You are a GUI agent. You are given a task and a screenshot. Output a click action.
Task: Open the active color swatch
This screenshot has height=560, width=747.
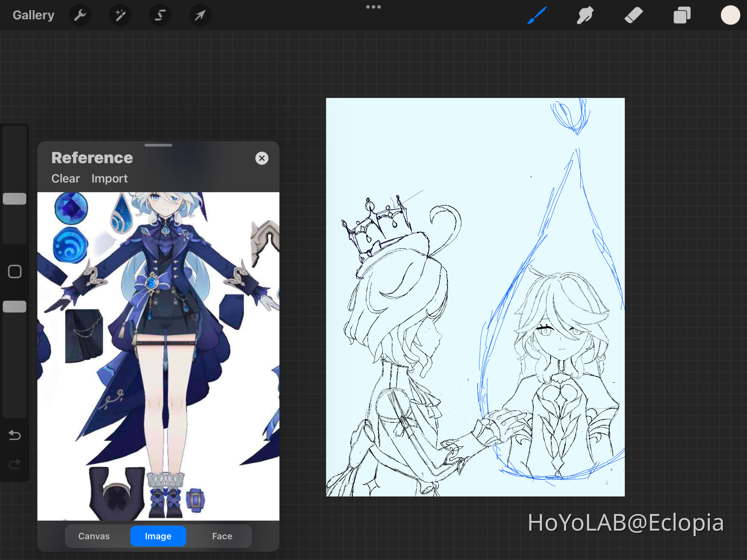coord(730,15)
